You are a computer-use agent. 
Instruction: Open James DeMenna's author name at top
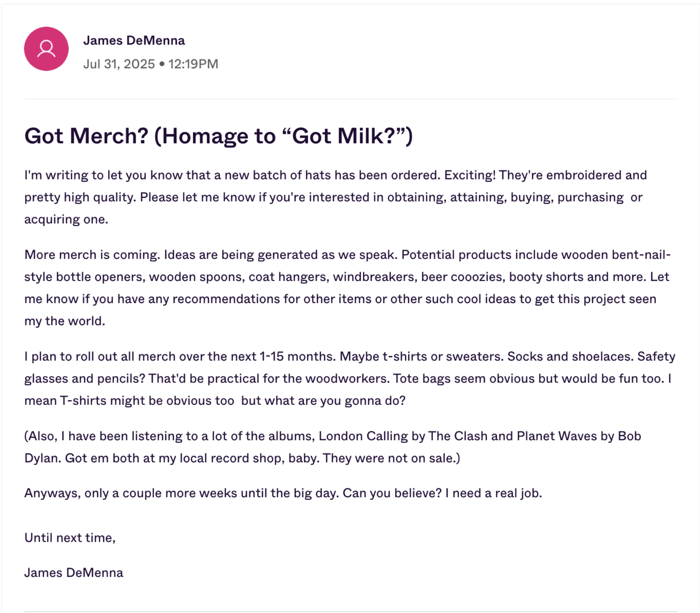[134, 41]
